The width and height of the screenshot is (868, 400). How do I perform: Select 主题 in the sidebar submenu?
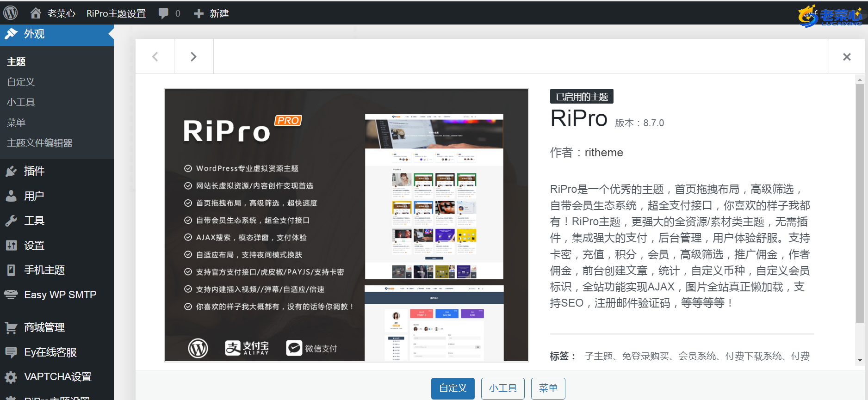point(16,62)
